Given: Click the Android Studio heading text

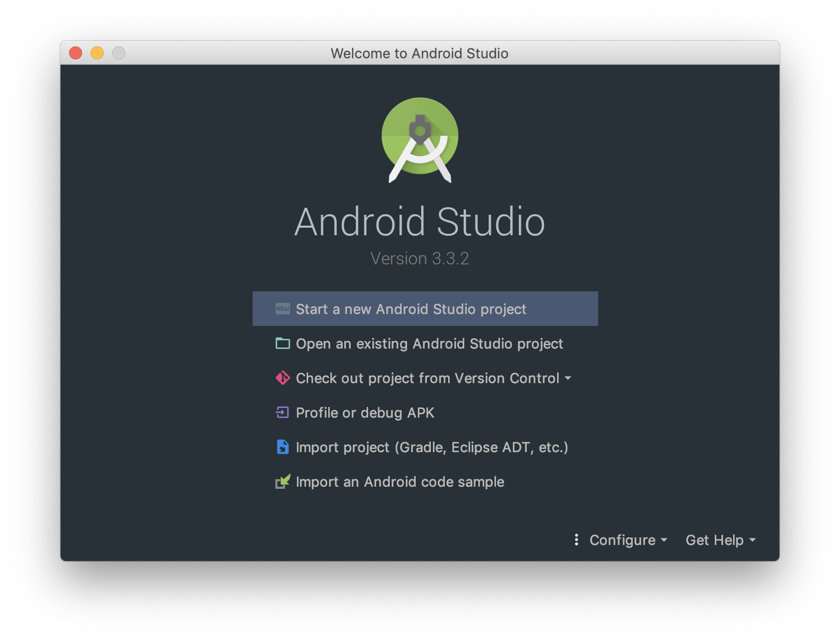Looking at the screenshot, I should tap(420, 222).
